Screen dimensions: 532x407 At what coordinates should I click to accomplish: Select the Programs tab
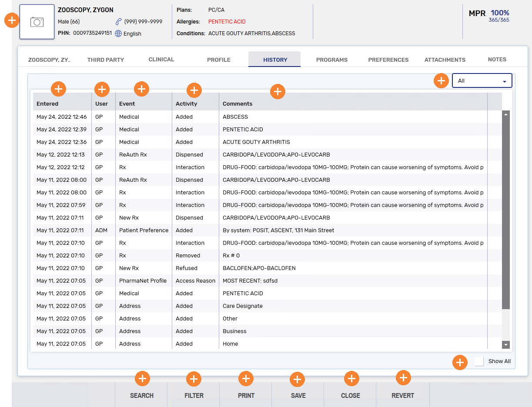click(332, 60)
